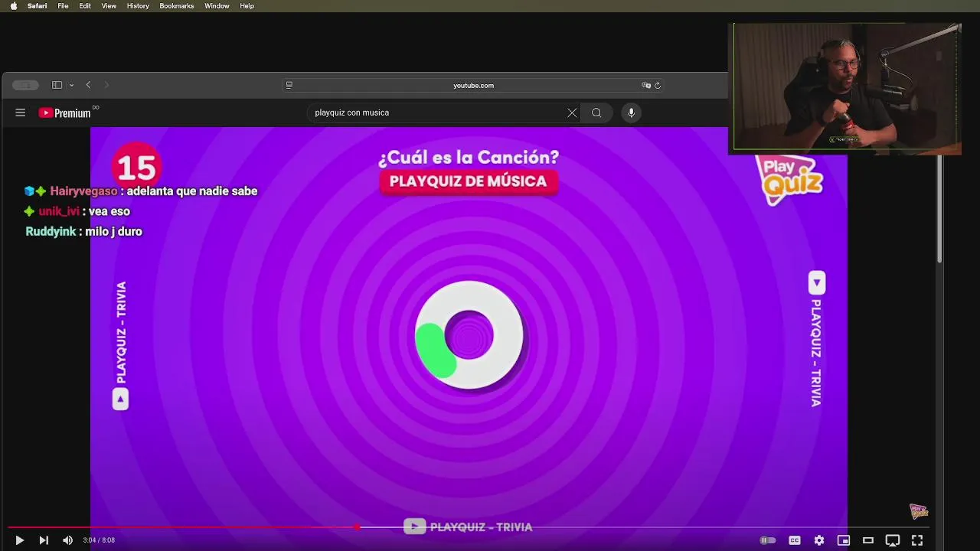Expand the sidebar tab group dropdown arrow

(71, 85)
